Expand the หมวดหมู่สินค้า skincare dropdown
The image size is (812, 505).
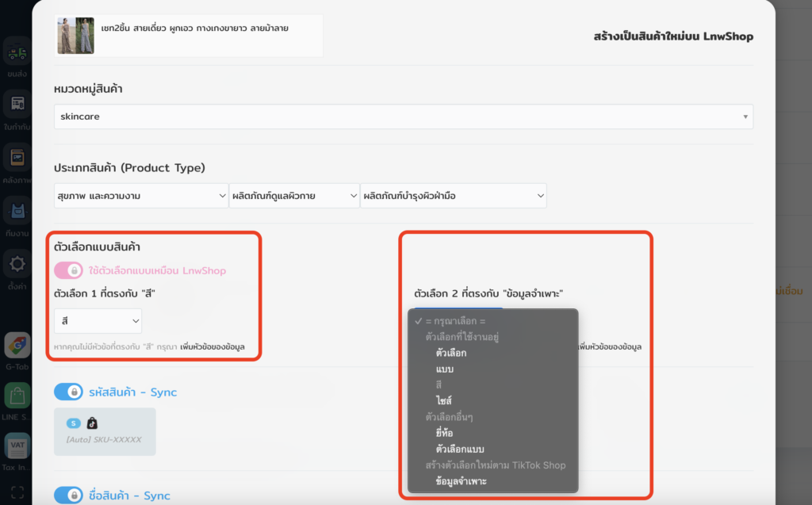[x=403, y=117]
